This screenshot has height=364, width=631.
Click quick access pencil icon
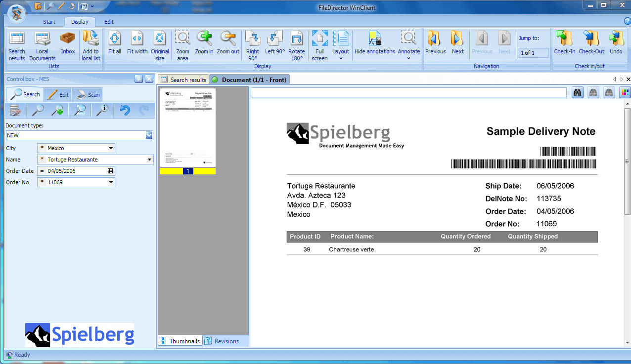pyautogui.click(x=61, y=6)
